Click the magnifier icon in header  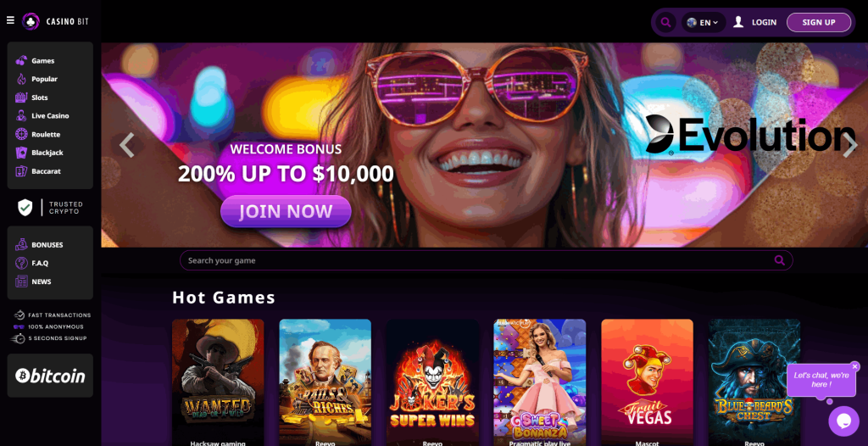click(x=666, y=23)
